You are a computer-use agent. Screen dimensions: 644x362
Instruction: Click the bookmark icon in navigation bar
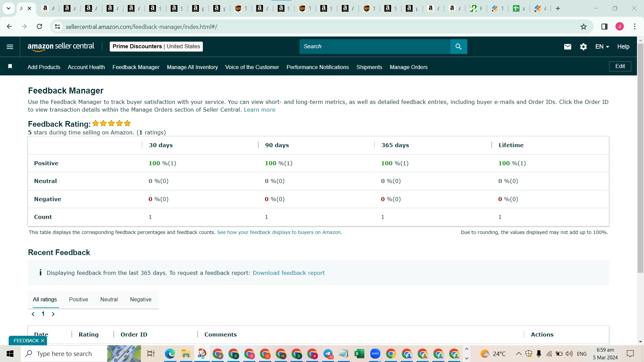pos(10,66)
